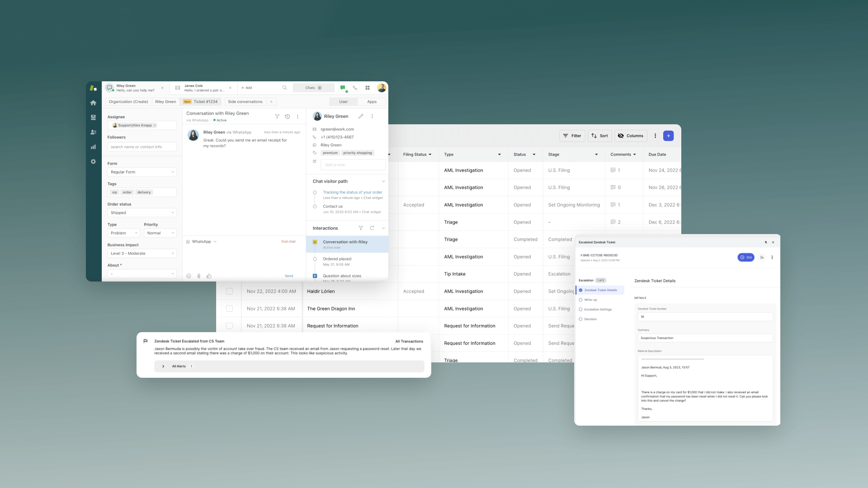The image size is (868, 488).
Task: Click the Filter button
Action: (572, 136)
